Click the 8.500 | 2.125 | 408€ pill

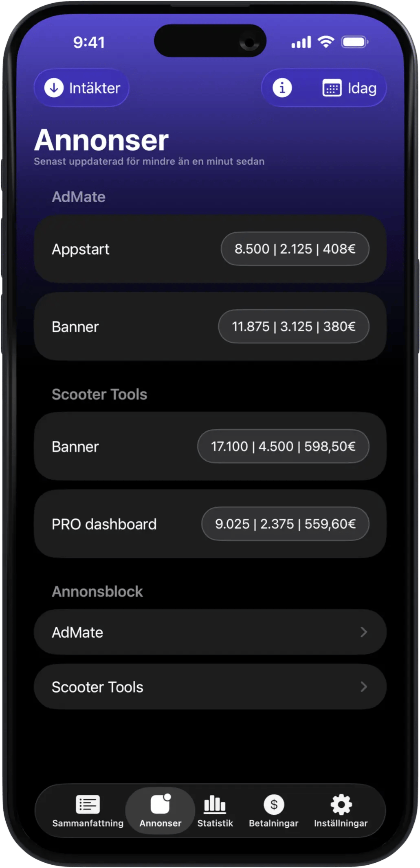[295, 249]
